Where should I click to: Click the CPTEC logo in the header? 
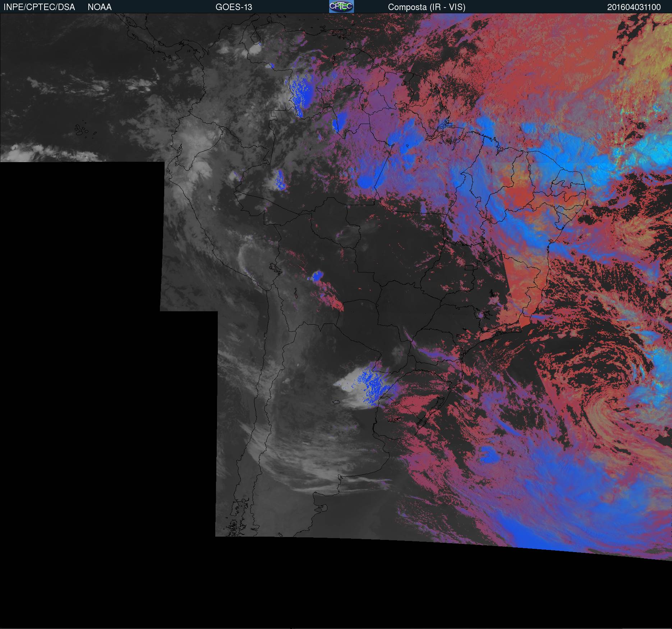pyautogui.click(x=341, y=6)
